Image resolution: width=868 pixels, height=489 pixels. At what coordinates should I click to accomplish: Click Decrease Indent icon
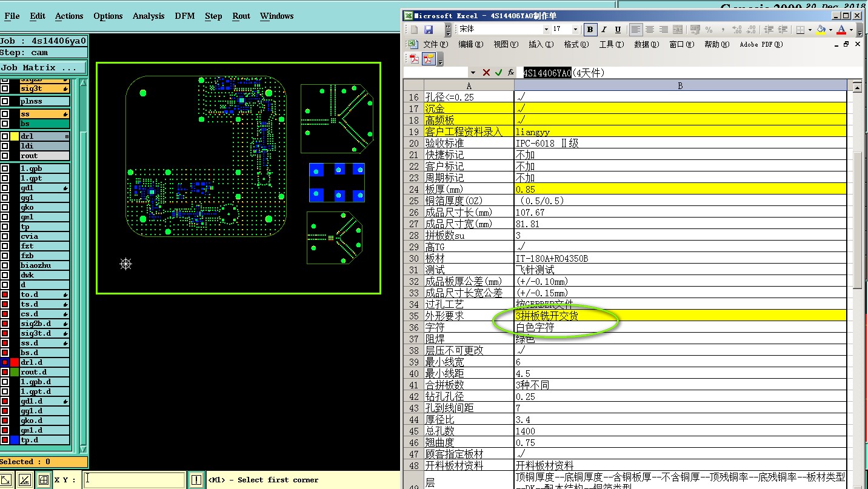(x=769, y=30)
